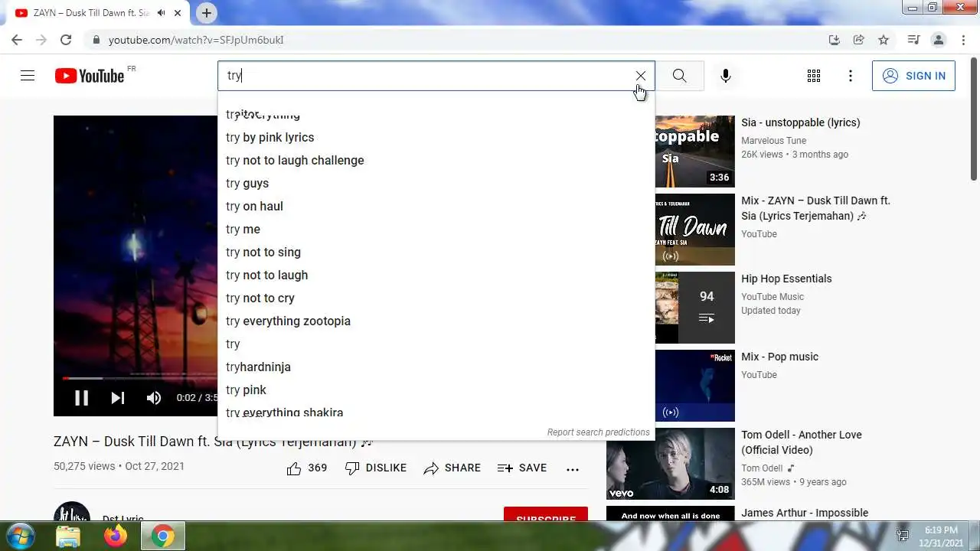Pause the video with the pause button
The height and width of the screenshot is (551, 980).
click(81, 398)
